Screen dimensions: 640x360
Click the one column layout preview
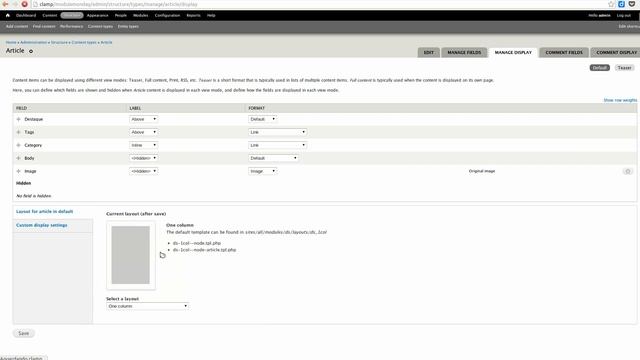point(131,255)
